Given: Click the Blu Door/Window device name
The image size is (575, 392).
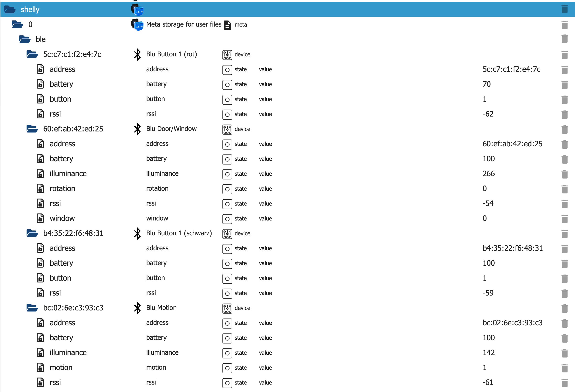Looking at the screenshot, I should point(171,129).
